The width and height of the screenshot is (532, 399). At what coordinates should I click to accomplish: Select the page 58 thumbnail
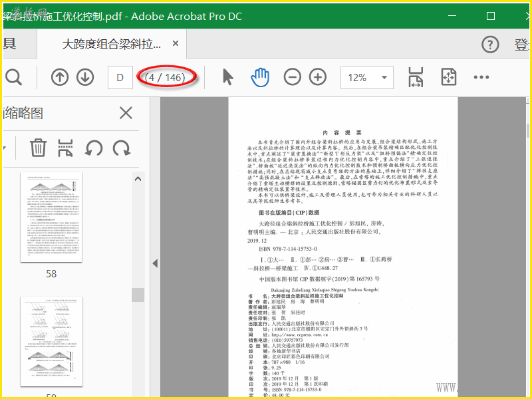pos(51,217)
